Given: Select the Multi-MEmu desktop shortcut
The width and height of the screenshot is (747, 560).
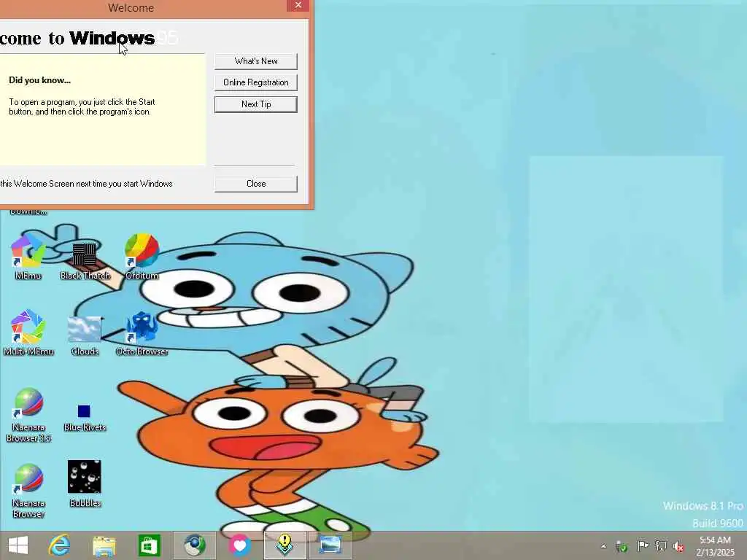Looking at the screenshot, I should point(28,332).
